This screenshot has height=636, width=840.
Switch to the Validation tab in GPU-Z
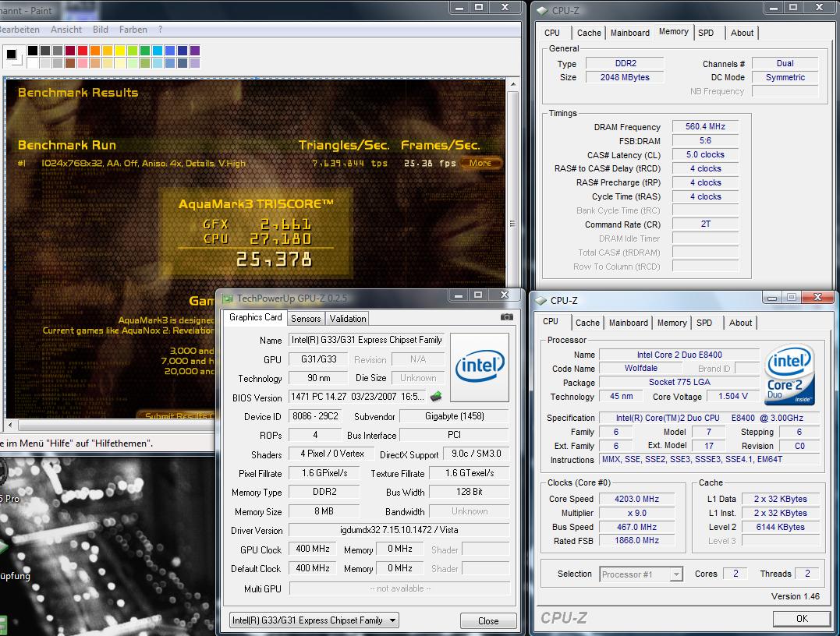pos(348,319)
